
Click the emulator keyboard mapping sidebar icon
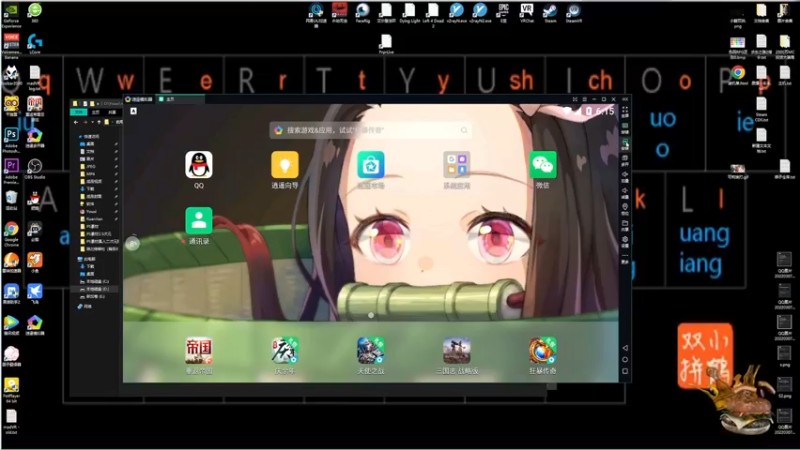click(x=625, y=128)
